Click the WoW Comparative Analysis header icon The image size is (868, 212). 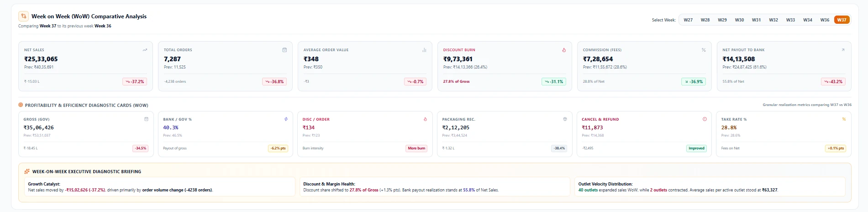pos(23,16)
